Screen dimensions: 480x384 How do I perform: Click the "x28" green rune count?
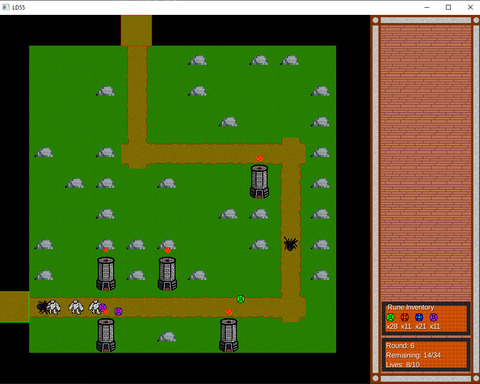392,326
